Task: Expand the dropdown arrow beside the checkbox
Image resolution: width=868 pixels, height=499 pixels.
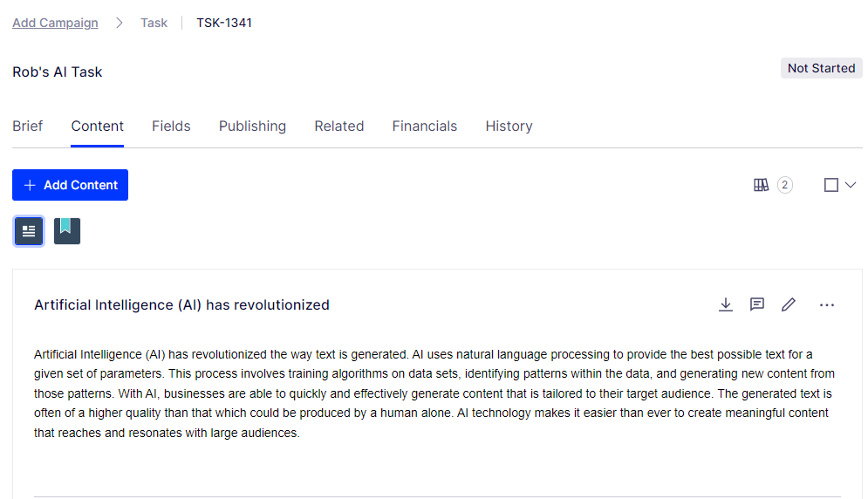Action: 851,185
